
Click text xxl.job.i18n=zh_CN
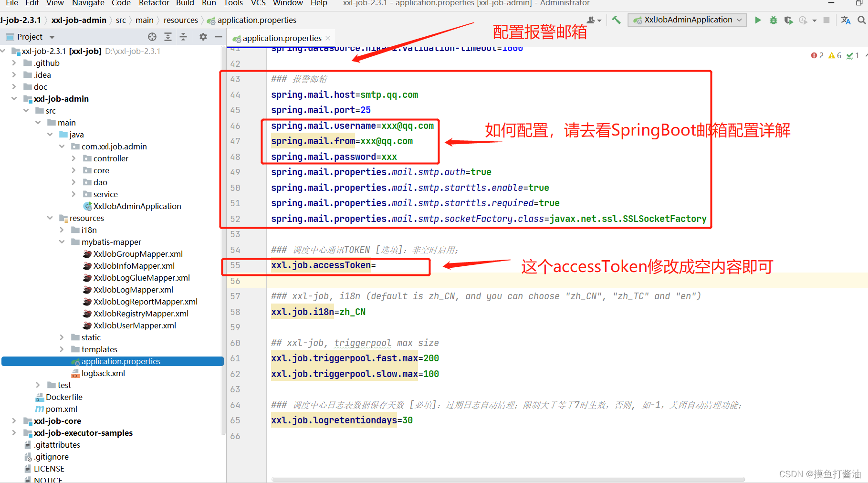318,312
